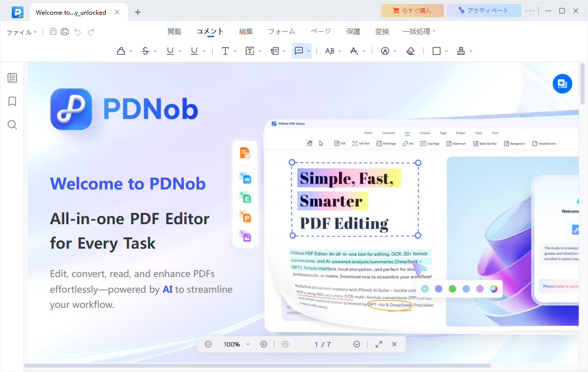The height and width of the screenshot is (372, 588).
Task: Switch to the 保護 tab
Action: click(353, 31)
